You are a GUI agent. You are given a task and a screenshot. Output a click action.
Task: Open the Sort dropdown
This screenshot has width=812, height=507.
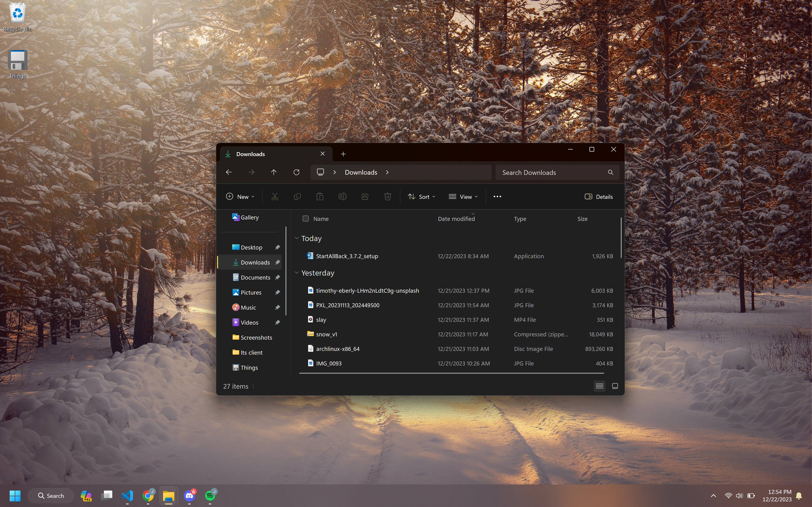tap(422, 196)
